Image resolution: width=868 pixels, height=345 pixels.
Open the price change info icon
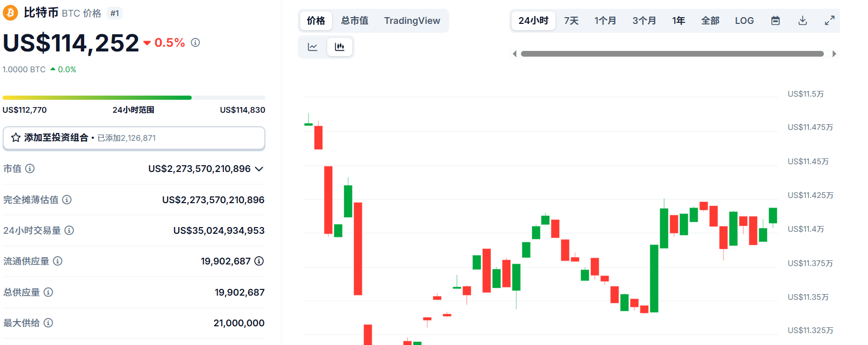[195, 43]
